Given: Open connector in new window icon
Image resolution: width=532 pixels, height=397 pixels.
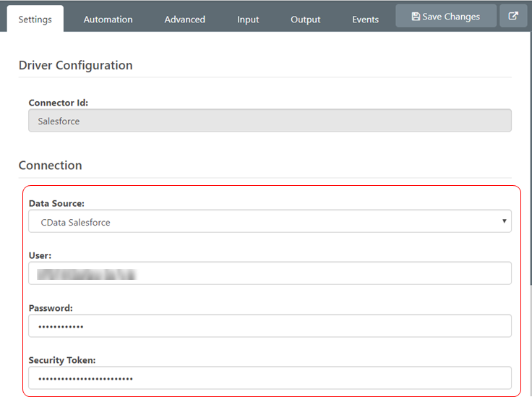Looking at the screenshot, I should click(x=513, y=16).
